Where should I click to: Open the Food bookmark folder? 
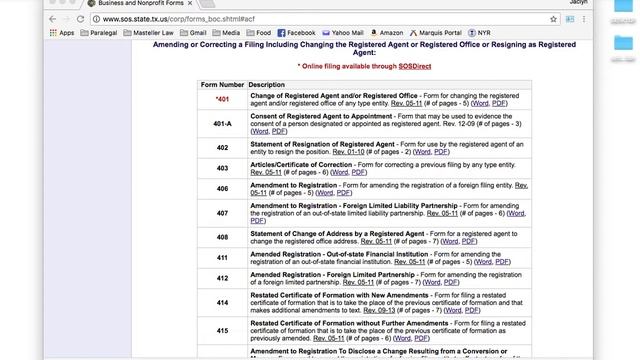pyautogui.click(x=259, y=33)
